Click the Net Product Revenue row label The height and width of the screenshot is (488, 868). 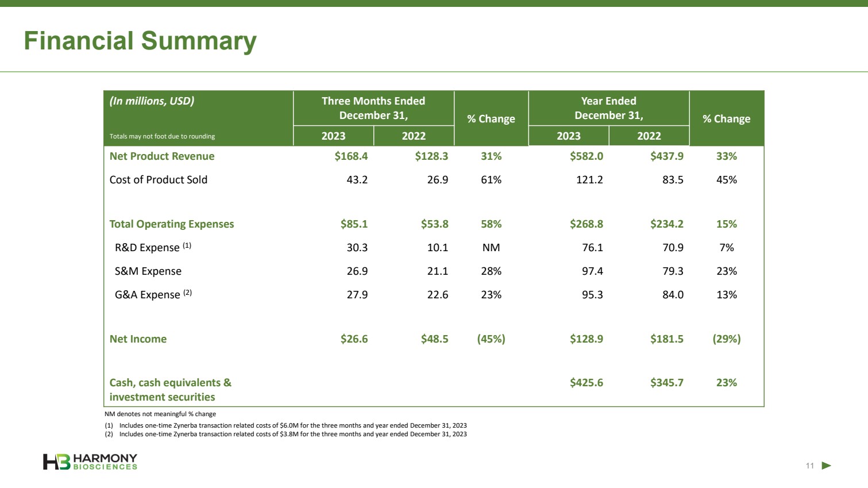point(162,156)
